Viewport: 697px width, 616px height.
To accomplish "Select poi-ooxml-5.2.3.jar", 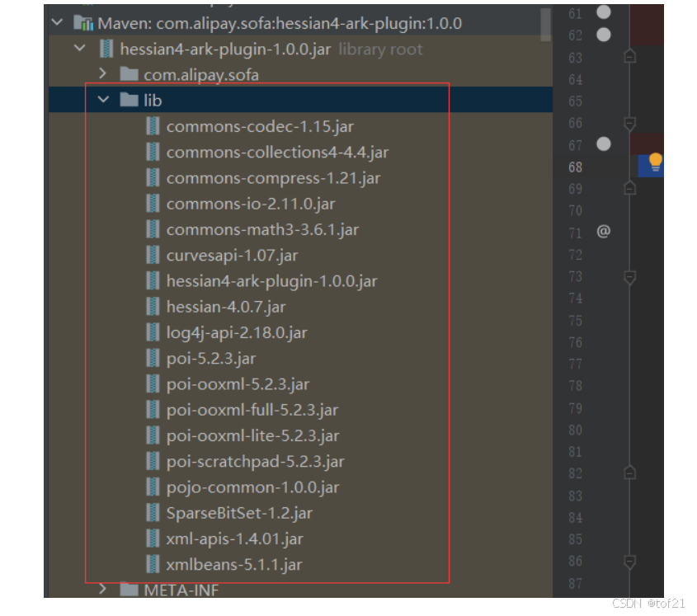I will coord(238,384).
